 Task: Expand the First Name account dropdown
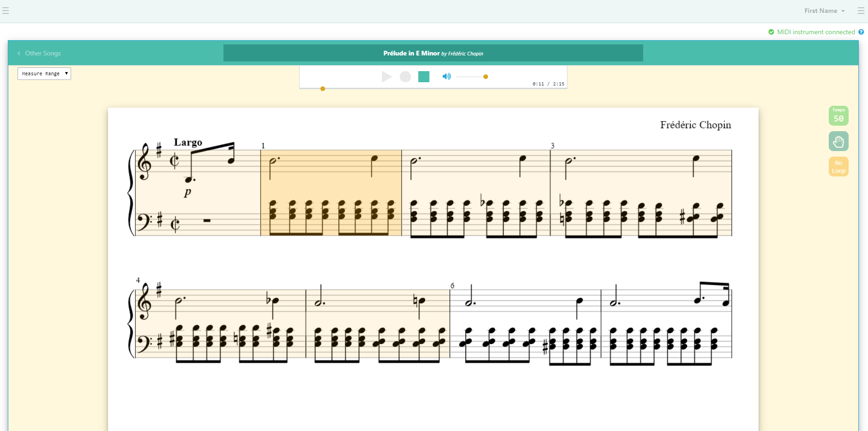[x=824, y=11]
